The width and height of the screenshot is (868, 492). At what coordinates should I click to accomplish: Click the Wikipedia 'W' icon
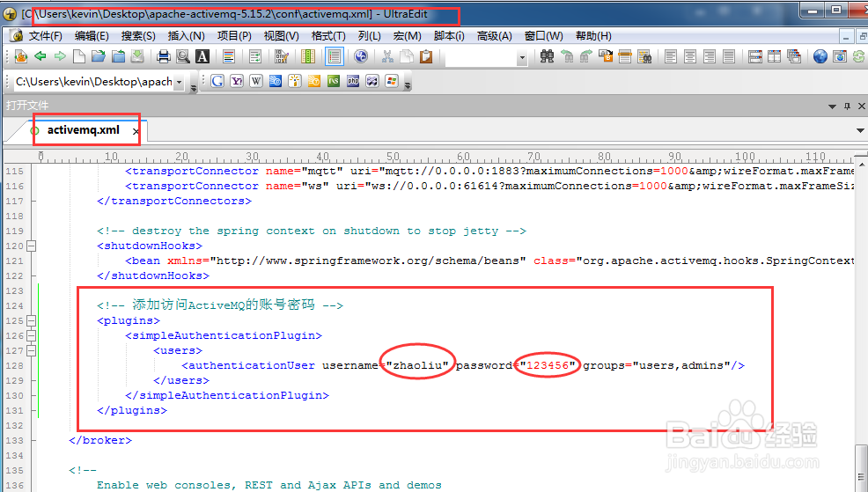click(x=256, y=81)
